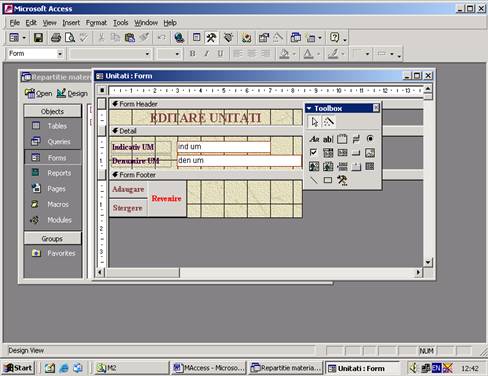488x376 pixels.
Task: Pick the Line tool in Toolbox
Action: pos(314,180)
